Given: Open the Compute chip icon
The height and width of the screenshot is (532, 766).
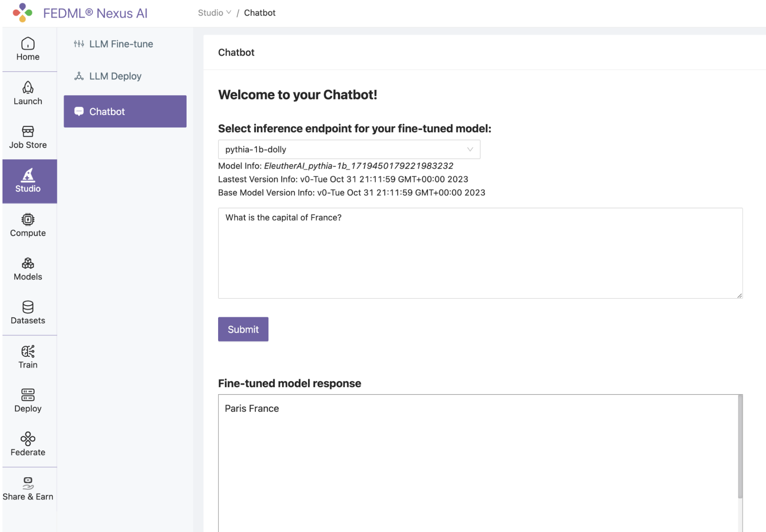Looking at the screenshot, I should (x=28, y=219).
